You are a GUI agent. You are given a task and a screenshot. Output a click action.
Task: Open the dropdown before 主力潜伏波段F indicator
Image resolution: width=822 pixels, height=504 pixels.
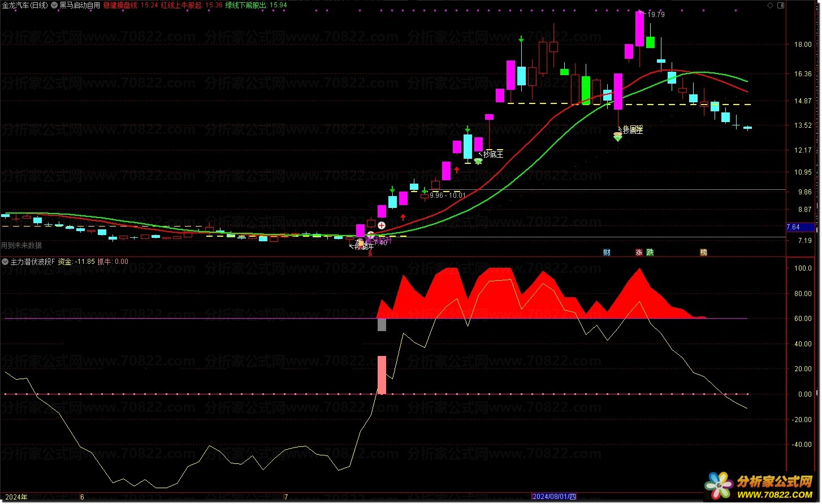5,262
